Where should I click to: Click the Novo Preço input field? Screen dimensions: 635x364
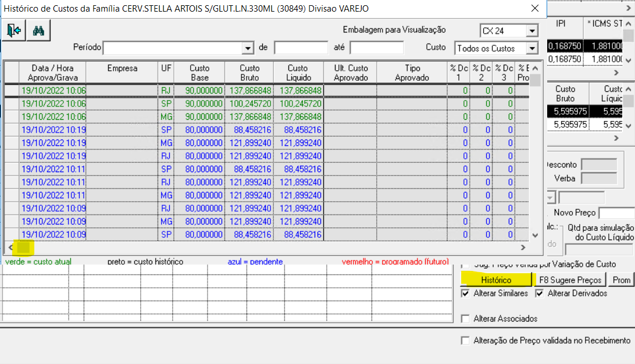click(x=617, y=213)
